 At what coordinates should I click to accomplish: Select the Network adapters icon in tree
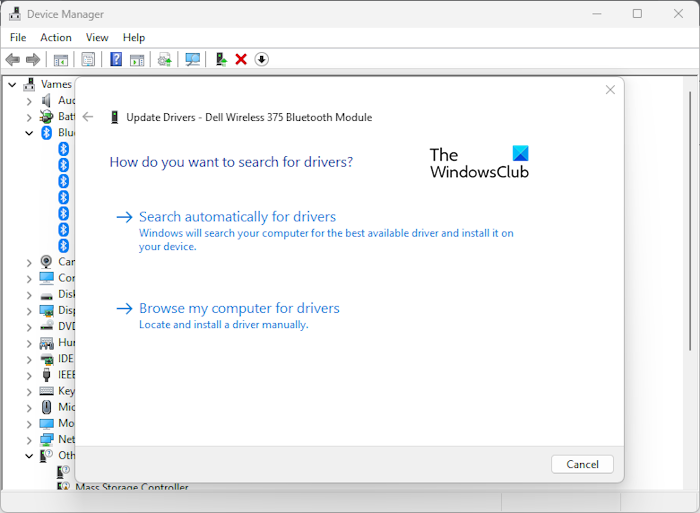(x=46, y=439)
